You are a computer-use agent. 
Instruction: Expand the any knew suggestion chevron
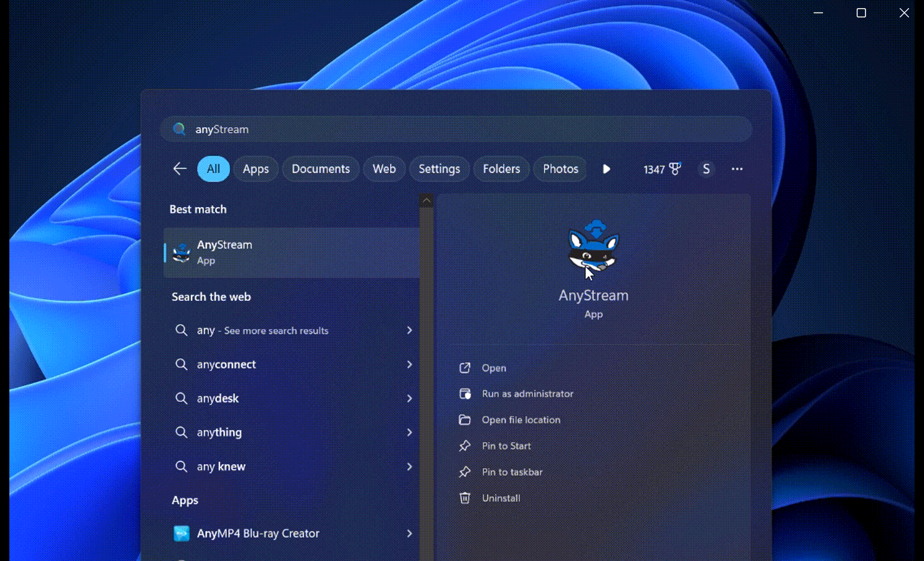pos(410,466)
